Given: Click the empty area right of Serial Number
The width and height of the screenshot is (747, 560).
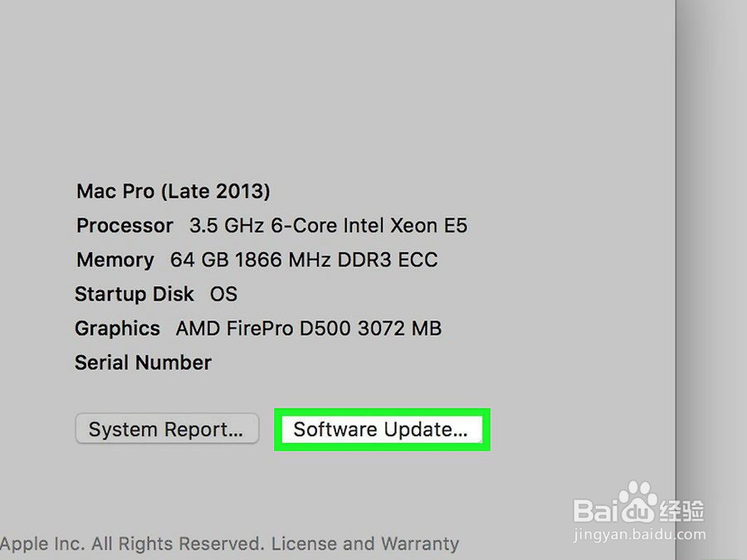Looking at the screenshot, I should click(x=349, y=363).
